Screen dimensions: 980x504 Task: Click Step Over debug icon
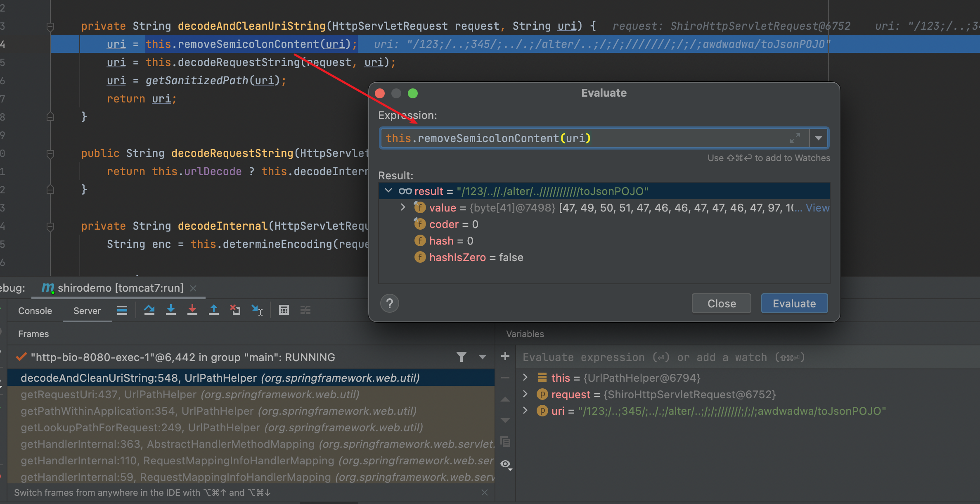point(149,310)
